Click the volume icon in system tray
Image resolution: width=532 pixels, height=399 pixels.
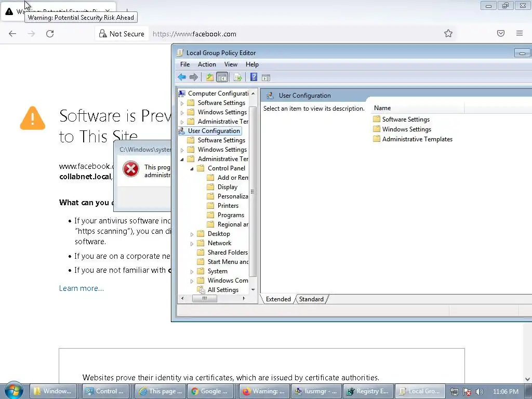pyautogui.click(x=479, y=392)
